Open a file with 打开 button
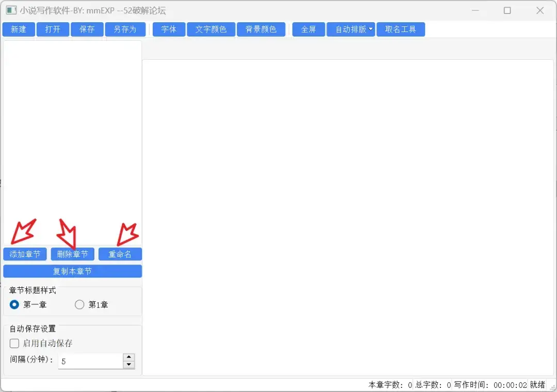The height and width of the screenshot is (392, 557). click(53, 29)
